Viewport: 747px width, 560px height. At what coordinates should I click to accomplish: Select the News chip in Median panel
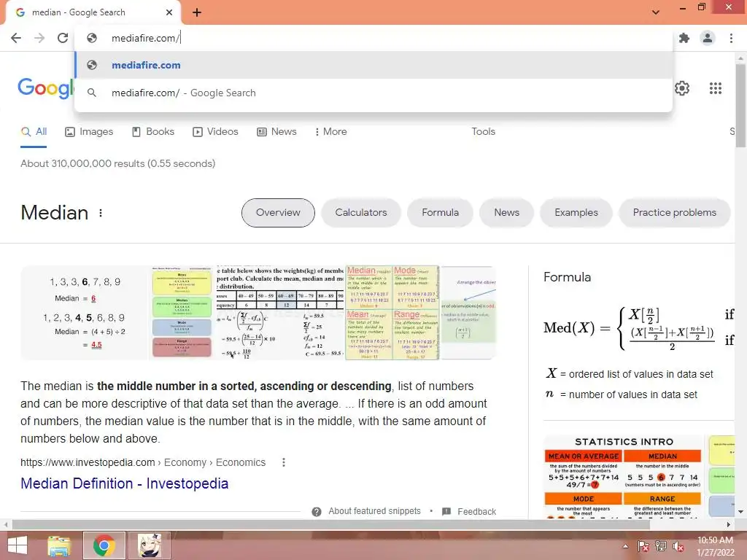506,213
